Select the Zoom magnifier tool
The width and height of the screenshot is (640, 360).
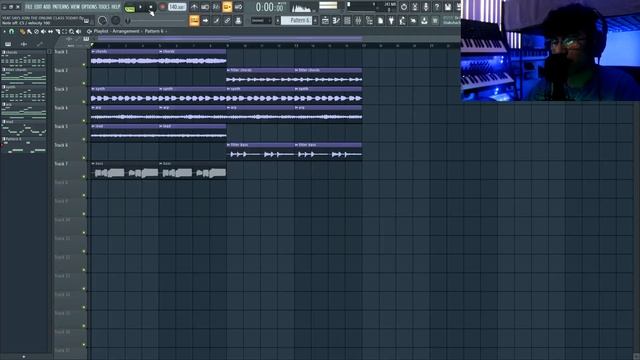click(71, 31)
